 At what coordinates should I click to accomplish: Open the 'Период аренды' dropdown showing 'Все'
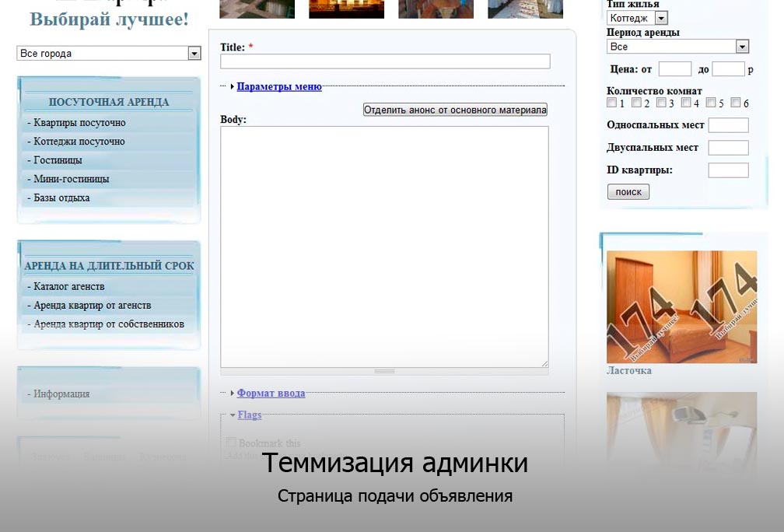(677, 47)
